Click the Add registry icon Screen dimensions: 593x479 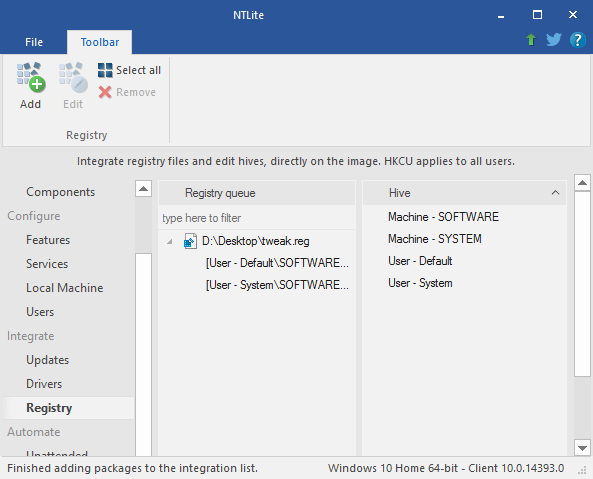click(x=31, y=77)
